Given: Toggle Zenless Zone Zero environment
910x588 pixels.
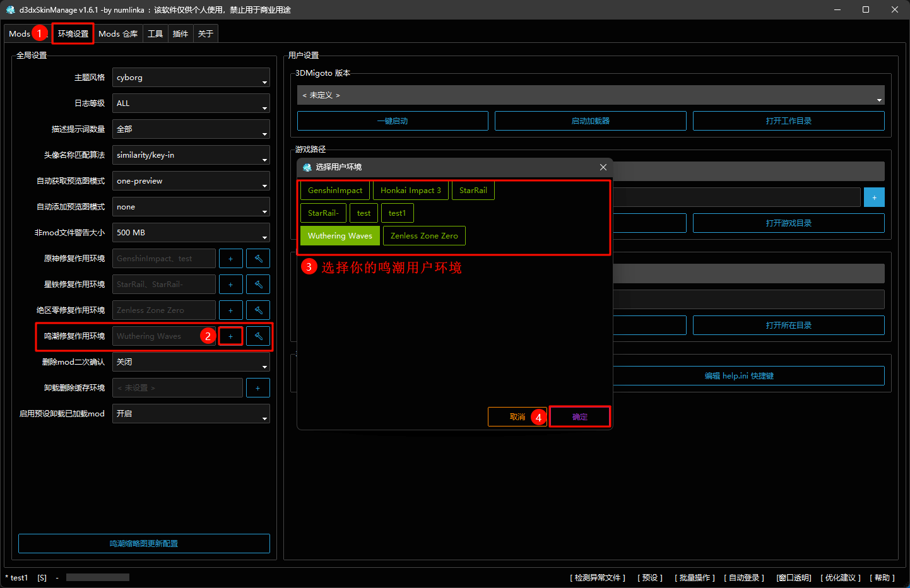Looking at the screenshot, I should [x=424, y=236].
